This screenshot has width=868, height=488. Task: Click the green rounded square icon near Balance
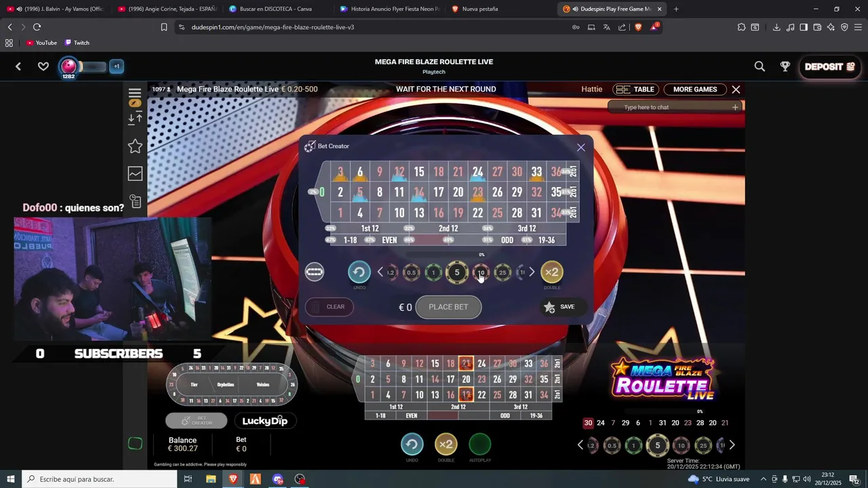pyautogui.click(x=135, y=443)
